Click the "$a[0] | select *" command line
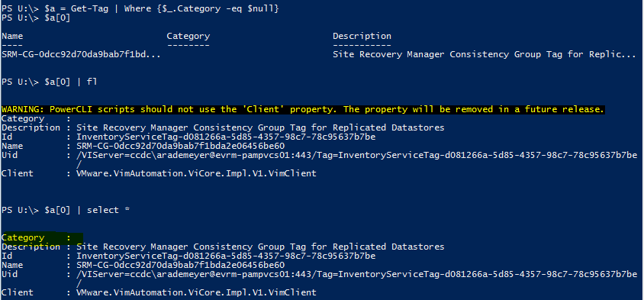 [x=87, y=210]
